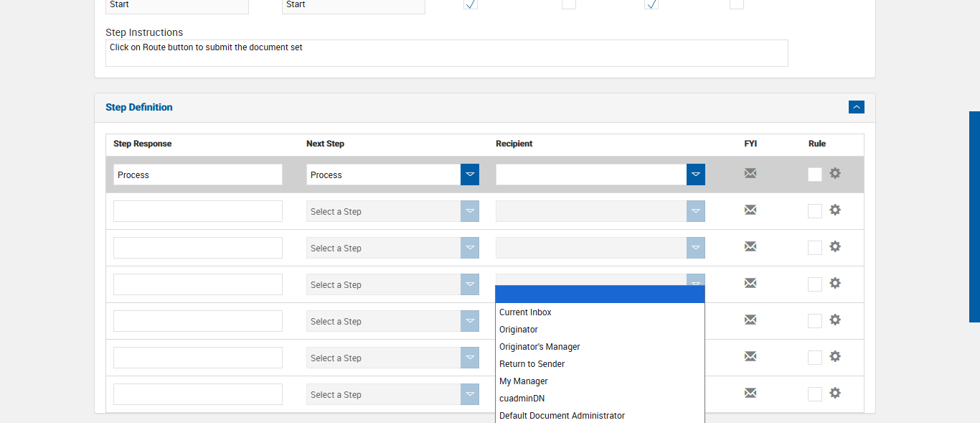The height and width of the screenshot is (423, 980).
Task: Select Current Inbox as recipient
Action: (x=525, y=312)
